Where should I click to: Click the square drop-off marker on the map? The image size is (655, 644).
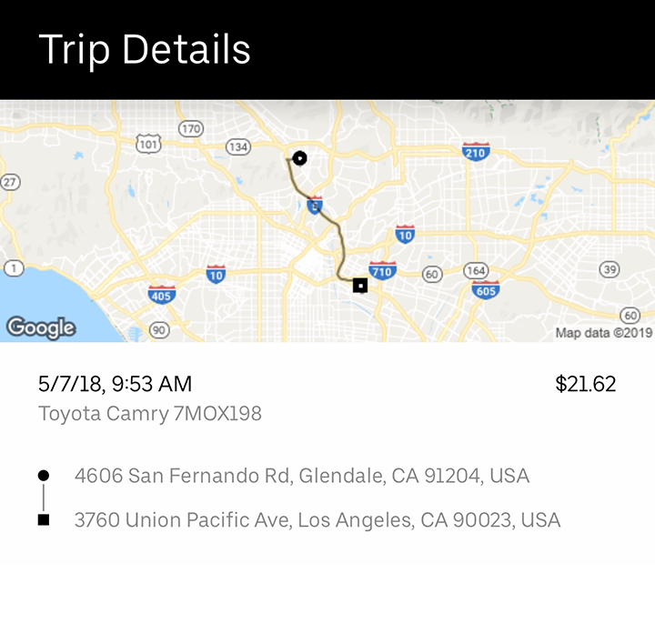tap(360, 286)
